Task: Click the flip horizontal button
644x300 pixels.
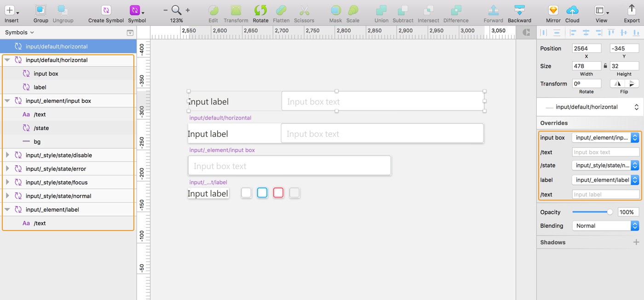Action: (617, 84)
